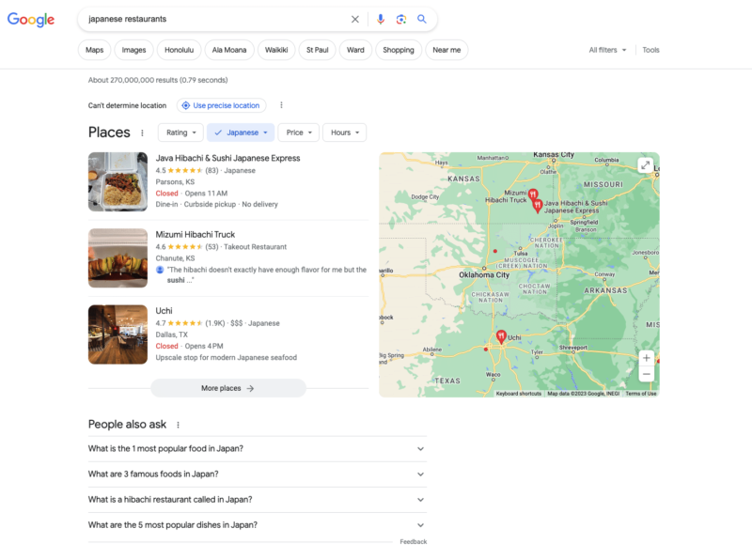The height and width of the screenshot is (560, 752).
Task: Open the Uchi restaurant interior photo
Action: coord(118,334)
